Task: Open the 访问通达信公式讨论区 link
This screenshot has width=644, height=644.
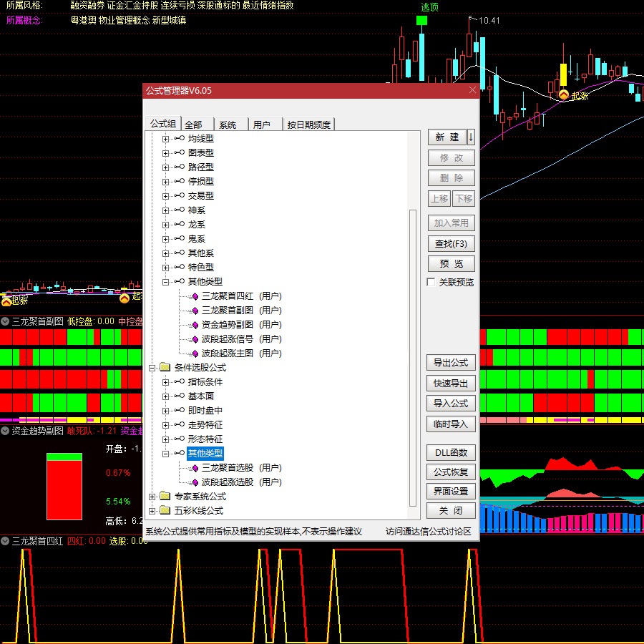Action: click(x=429, y=532)
